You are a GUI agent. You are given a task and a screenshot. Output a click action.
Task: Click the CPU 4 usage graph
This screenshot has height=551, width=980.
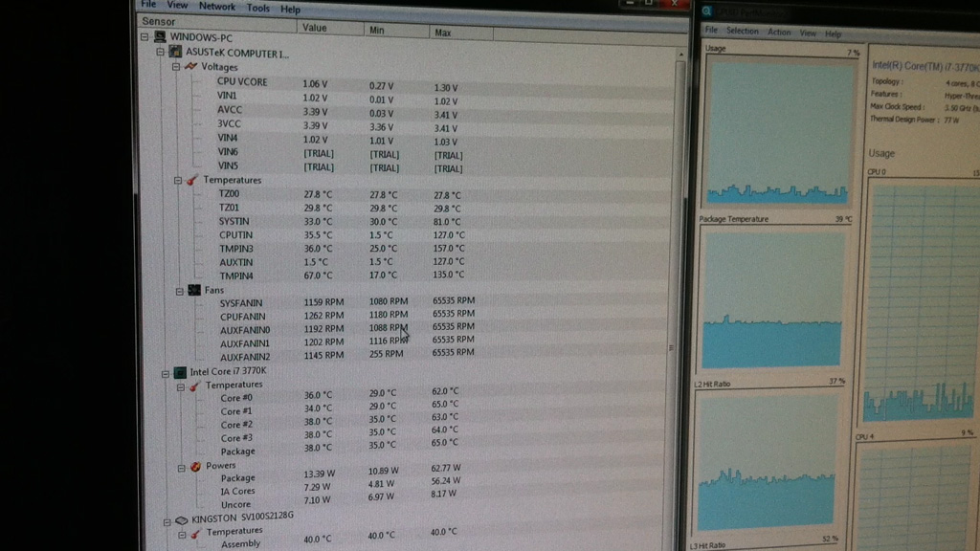[x=919, y=496]
